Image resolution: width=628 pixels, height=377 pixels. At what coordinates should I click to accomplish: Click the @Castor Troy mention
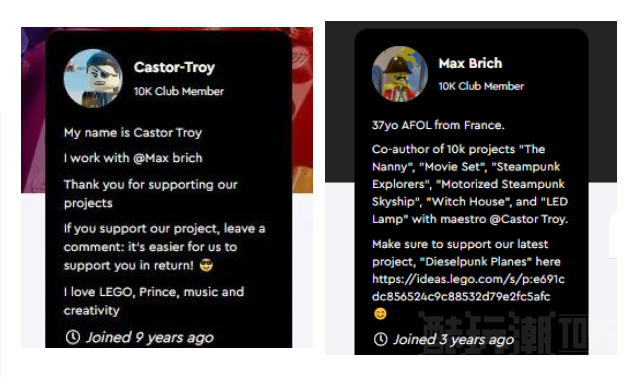[x=528, y=219]
